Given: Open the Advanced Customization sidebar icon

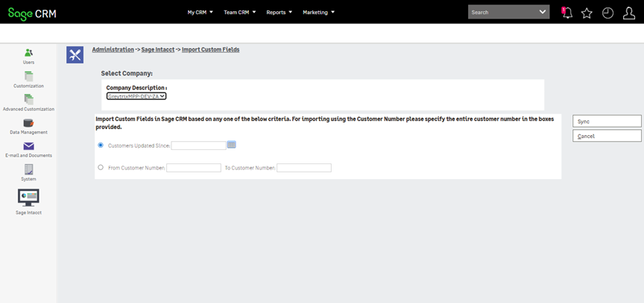Looking at the screenshot, I should 28,99.
